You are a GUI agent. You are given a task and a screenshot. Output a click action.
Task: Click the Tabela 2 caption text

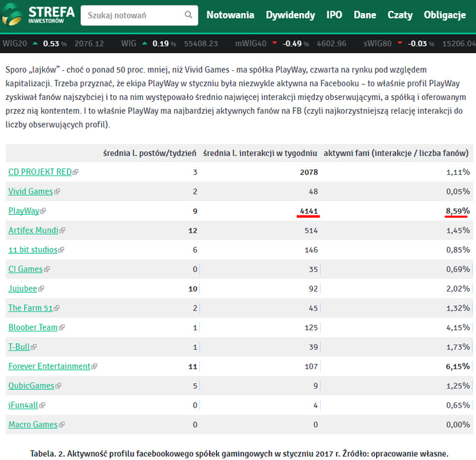pyautogui.click(x=239, y=453)
